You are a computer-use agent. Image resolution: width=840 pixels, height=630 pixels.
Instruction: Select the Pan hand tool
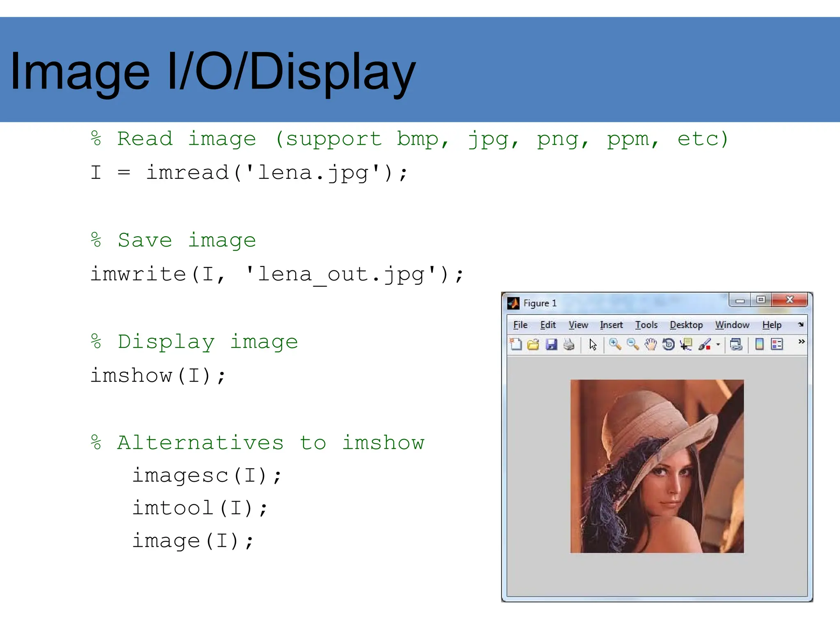pos(651,344)
